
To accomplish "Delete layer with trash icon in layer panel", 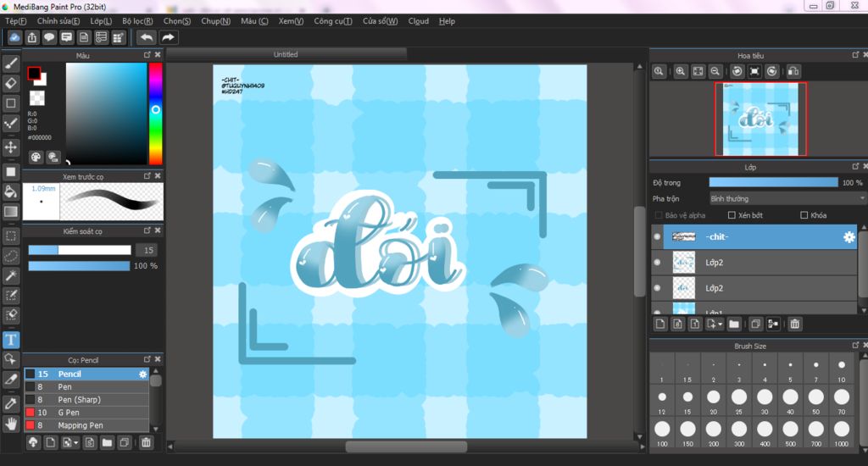I will (x=794, y=324).
